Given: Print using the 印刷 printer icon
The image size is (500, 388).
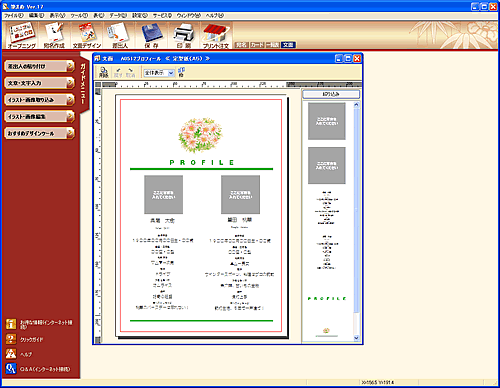Looking at the screenshot, I should click(x=184, y=36).
